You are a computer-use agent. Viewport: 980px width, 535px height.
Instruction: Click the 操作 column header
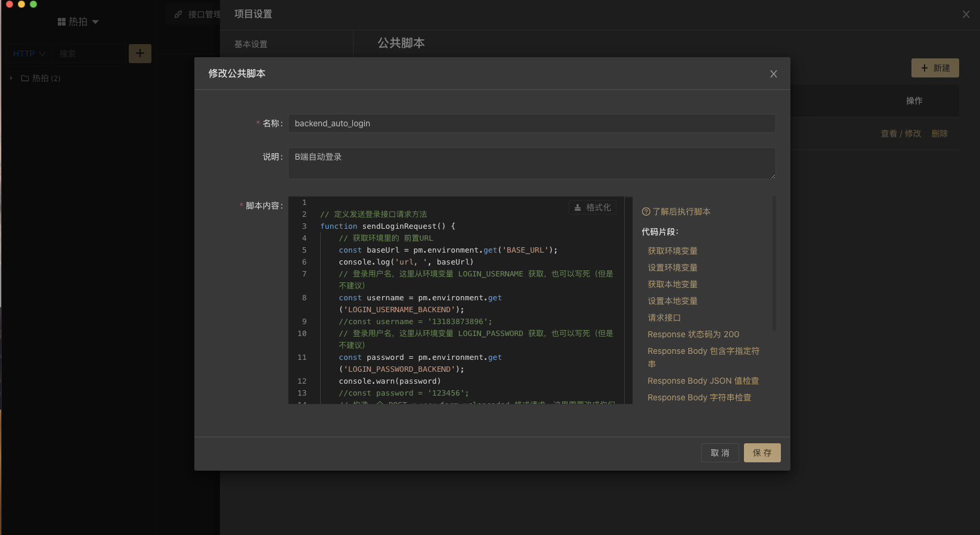[914, 101]
